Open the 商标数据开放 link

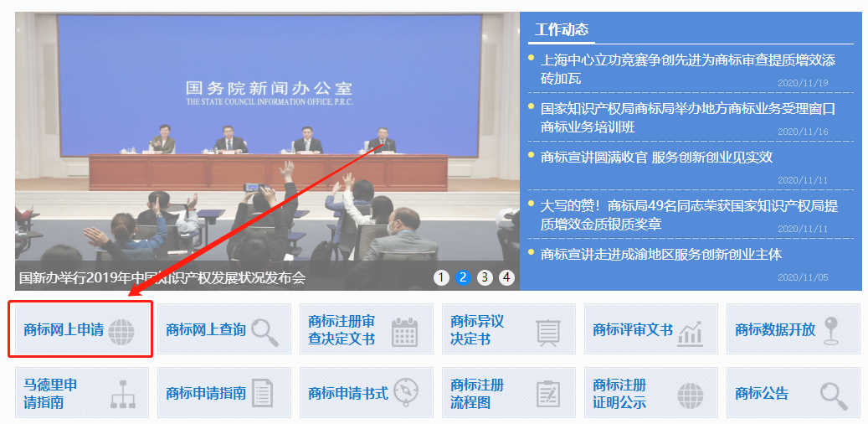775,330
